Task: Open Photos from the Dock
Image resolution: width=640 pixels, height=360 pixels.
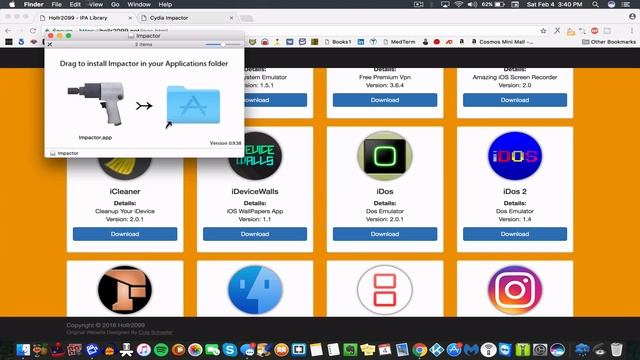Action: (195, 350)
